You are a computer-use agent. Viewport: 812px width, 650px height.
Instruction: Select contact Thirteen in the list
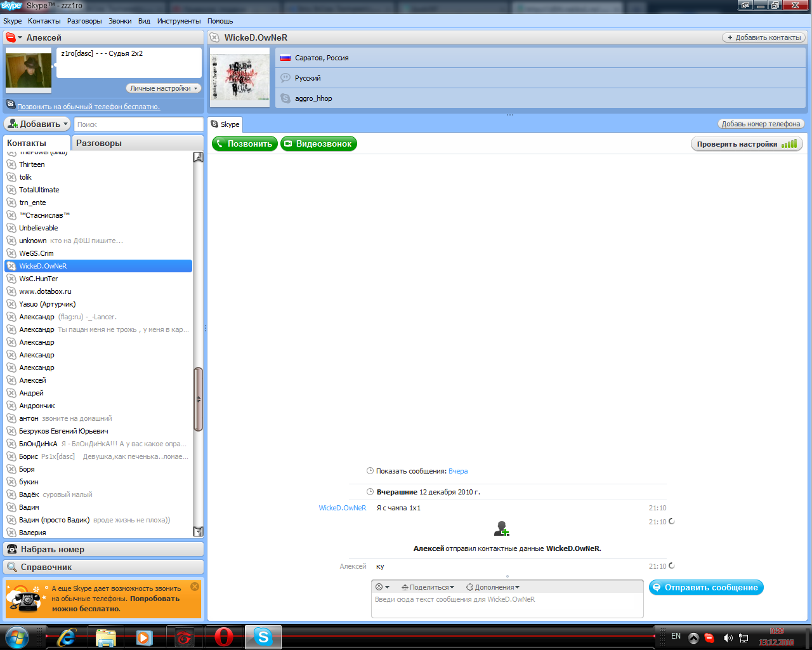coord(98,164)
